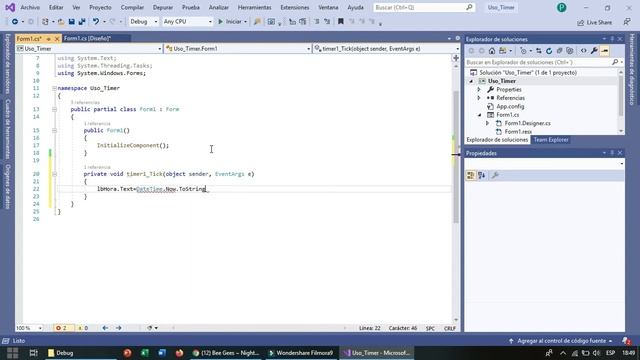Open Live Share
The width and height of the screenshot is (640, 360).
[594, 22]
